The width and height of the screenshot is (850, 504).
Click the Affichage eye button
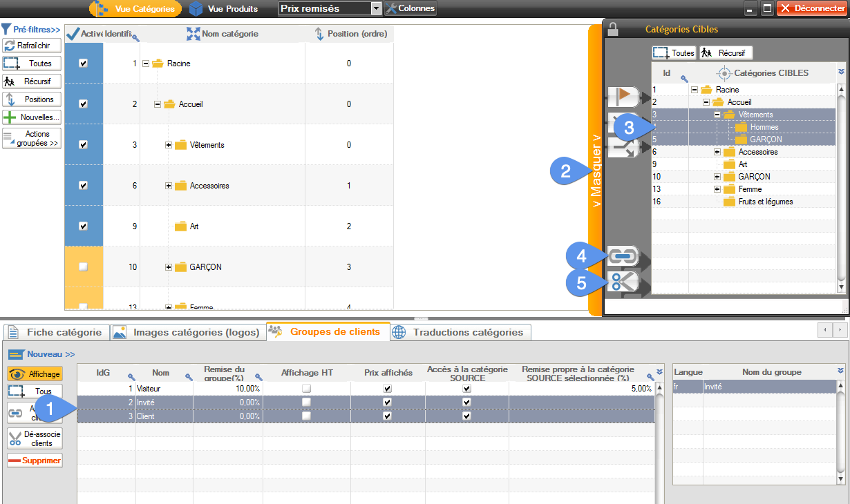click(x=35, y=374)
